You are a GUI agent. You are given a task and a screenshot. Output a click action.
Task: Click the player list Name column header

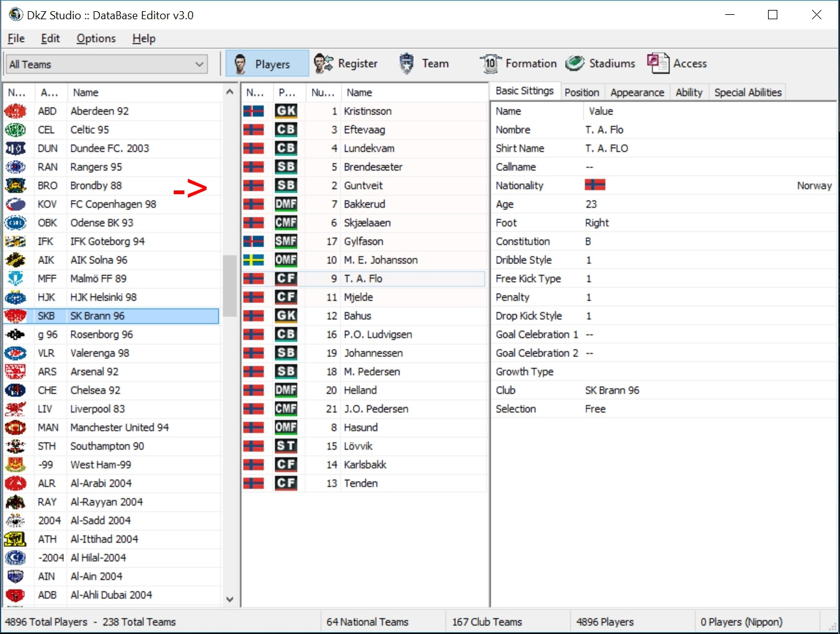point(414,92)
